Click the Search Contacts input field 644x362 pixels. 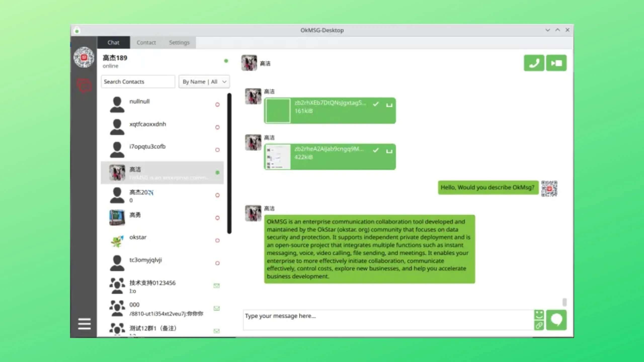coord(138,81)
